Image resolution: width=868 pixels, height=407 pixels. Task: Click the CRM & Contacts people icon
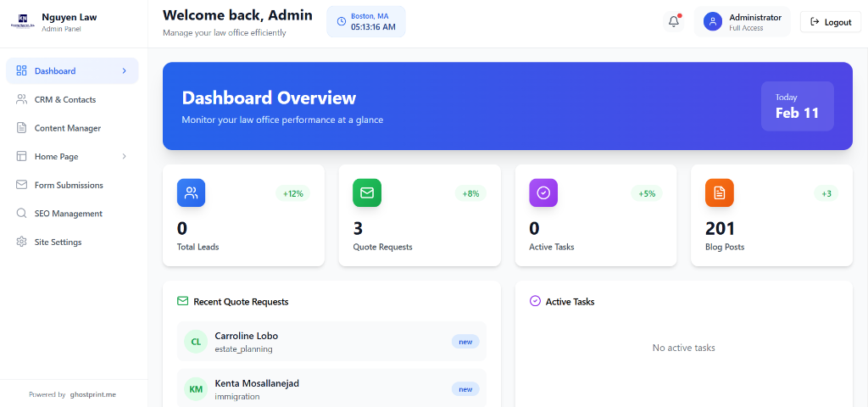tap(21, 100)
